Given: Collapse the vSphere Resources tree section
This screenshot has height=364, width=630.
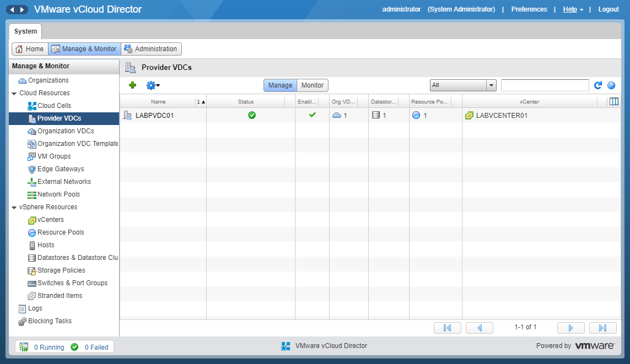Looking at the screenshot, I should [x=14, y=208].
